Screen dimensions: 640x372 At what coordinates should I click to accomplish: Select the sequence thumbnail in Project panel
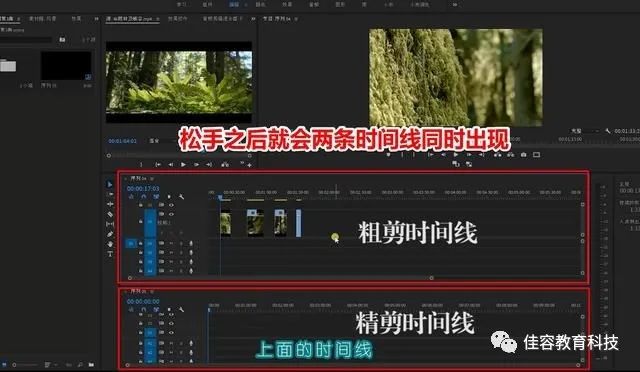pyautogui.click(x=66, y=65)
